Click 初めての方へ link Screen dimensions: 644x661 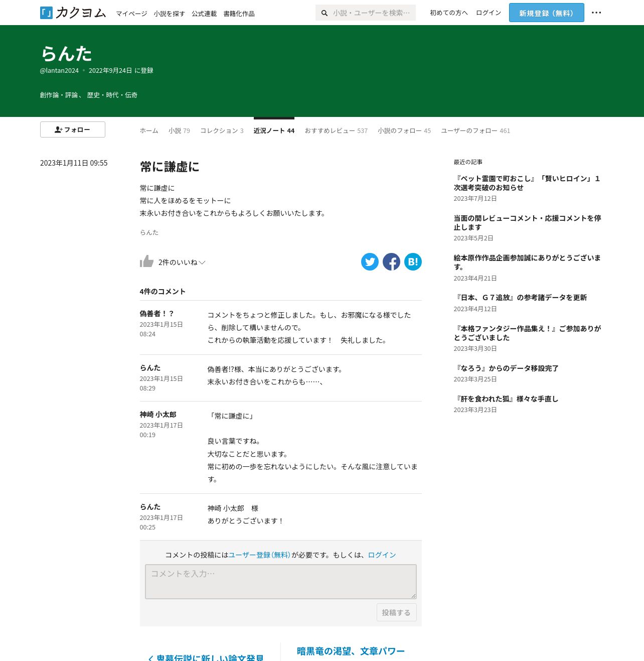click(449, 13)
